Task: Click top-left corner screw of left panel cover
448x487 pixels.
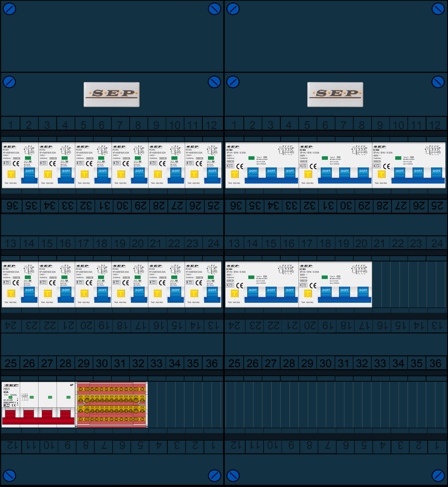Action: click(9, 9)
